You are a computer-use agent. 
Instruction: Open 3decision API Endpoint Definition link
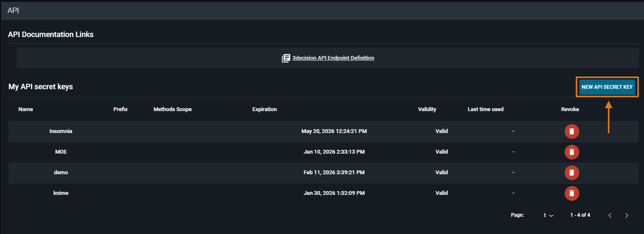333,58
